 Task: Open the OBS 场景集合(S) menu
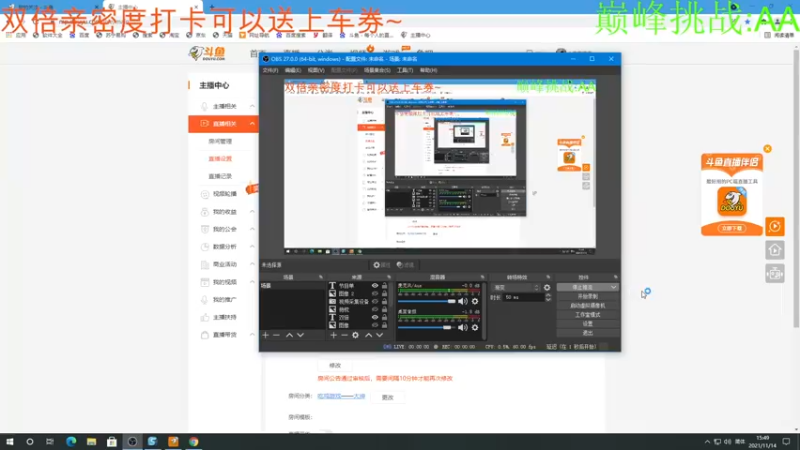coord(377,70)
